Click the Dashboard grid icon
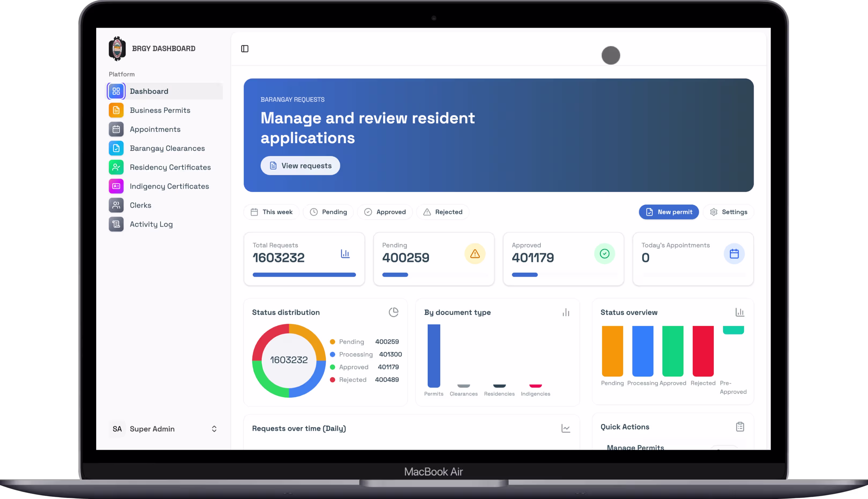This screenshot has height=499, width=868. pyautogui.click(x=116, y=91)
